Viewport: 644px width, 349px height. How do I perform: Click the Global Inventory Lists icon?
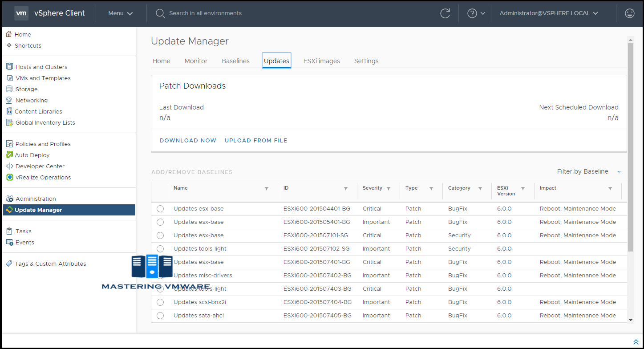tap(9, 122)
